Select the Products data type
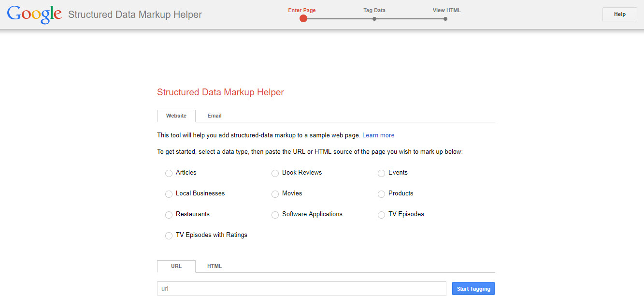644x296 pixels. tap(381, 194)
